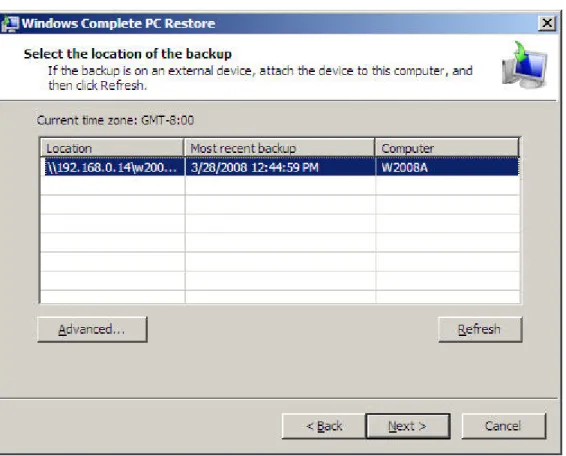Sort by Most recent backup column
The height and width of the screenshot is (456, 566).
click(280, 148)
